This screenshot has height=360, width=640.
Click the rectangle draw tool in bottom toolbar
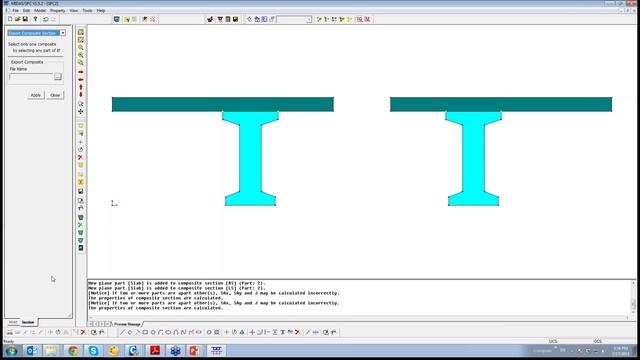coord(145,332)
